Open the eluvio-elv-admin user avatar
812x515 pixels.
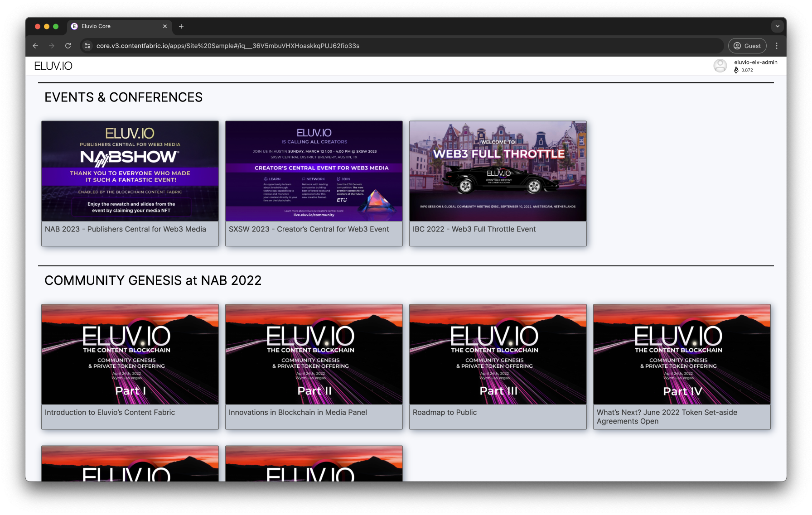coord(720,66)
